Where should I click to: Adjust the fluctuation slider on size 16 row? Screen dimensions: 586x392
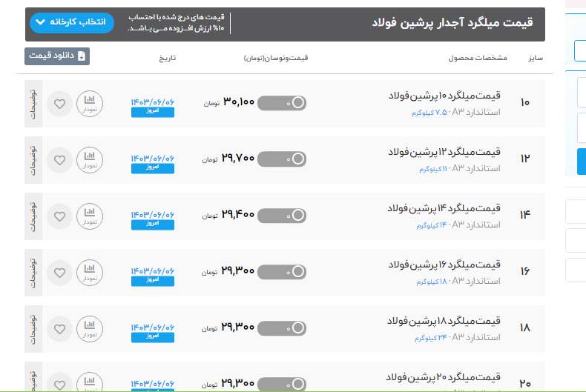pos(282,271)
